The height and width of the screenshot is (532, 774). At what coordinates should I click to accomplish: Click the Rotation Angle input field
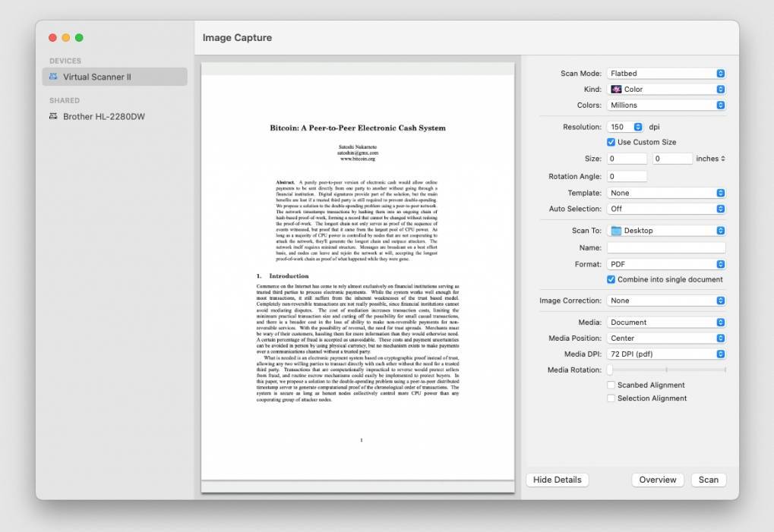(627, 177)
